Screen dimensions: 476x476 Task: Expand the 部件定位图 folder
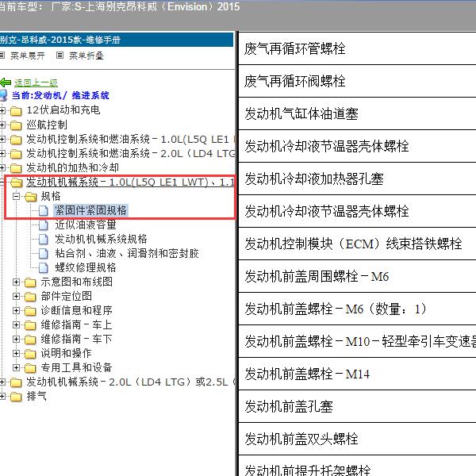17,296
